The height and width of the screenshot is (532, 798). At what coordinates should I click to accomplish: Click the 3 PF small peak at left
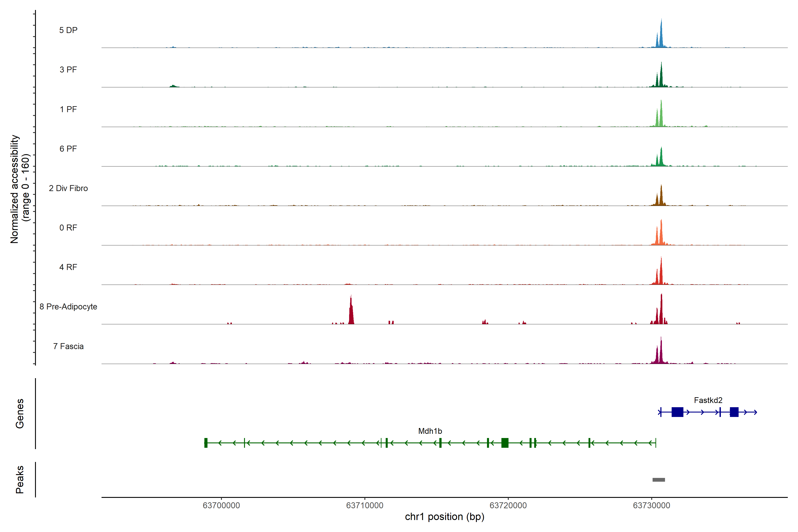(x=173, y=86)
